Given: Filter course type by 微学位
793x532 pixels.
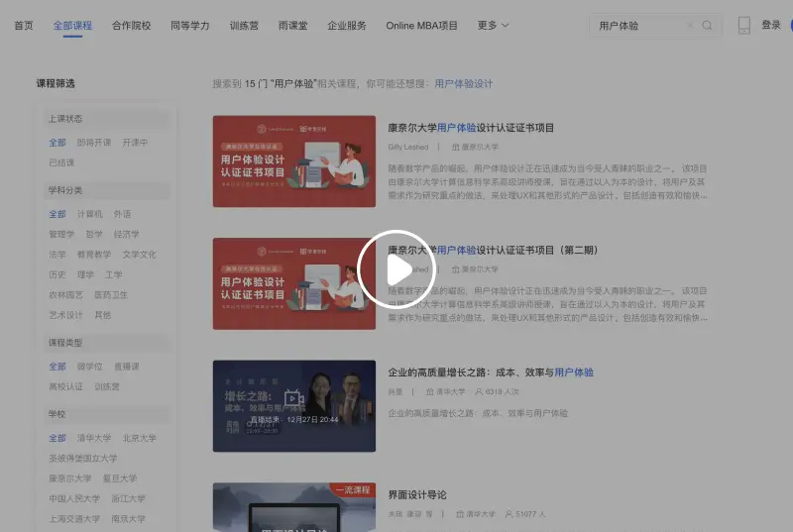Looking at the screenshot, I should (x=89, y=367).
